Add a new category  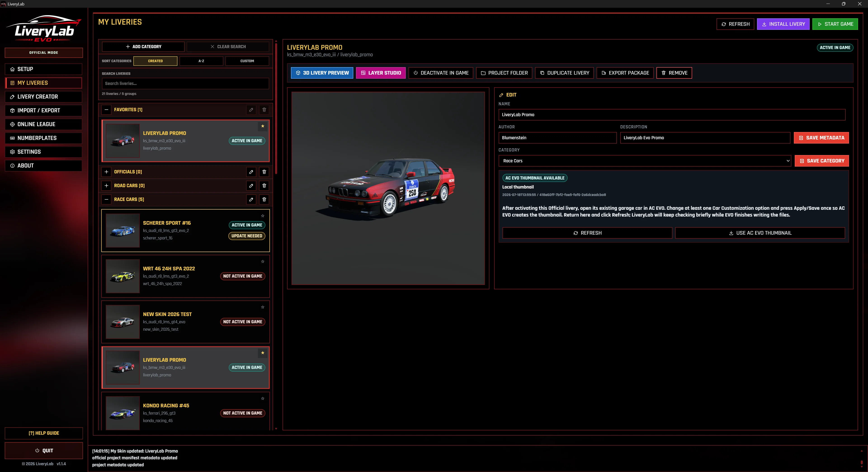tap(143, 47)
